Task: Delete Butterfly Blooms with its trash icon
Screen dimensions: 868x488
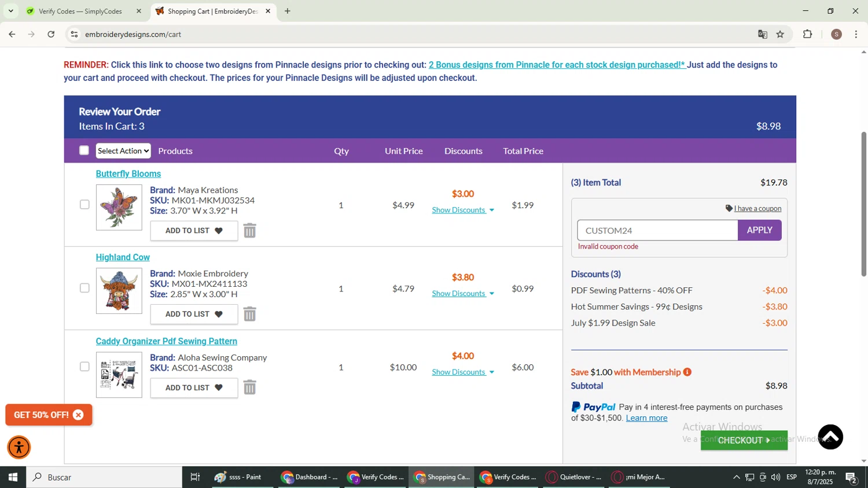Action: (249, 231)
